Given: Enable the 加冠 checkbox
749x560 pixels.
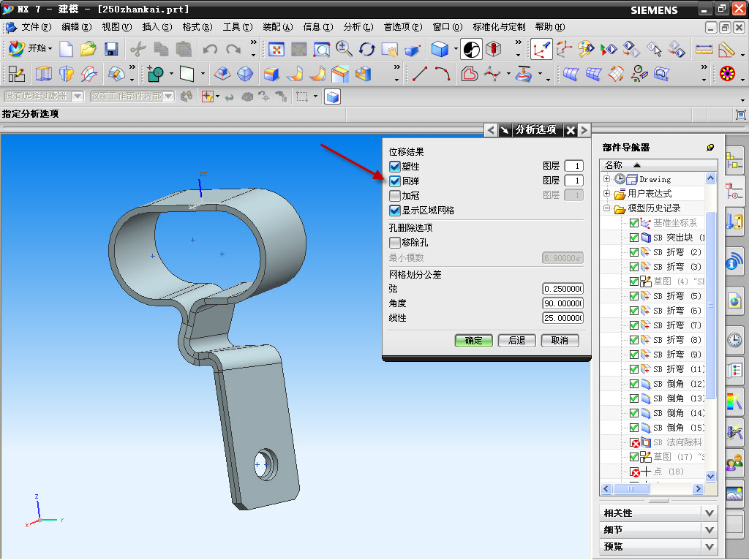Looking at the screenshot, I should [394, 196].
